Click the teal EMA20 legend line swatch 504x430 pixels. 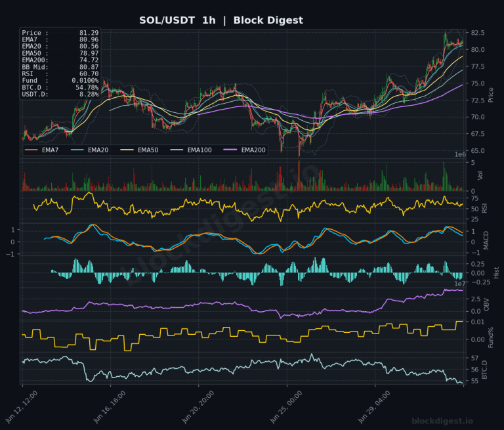pyautogui.click(x=77, y=150)
